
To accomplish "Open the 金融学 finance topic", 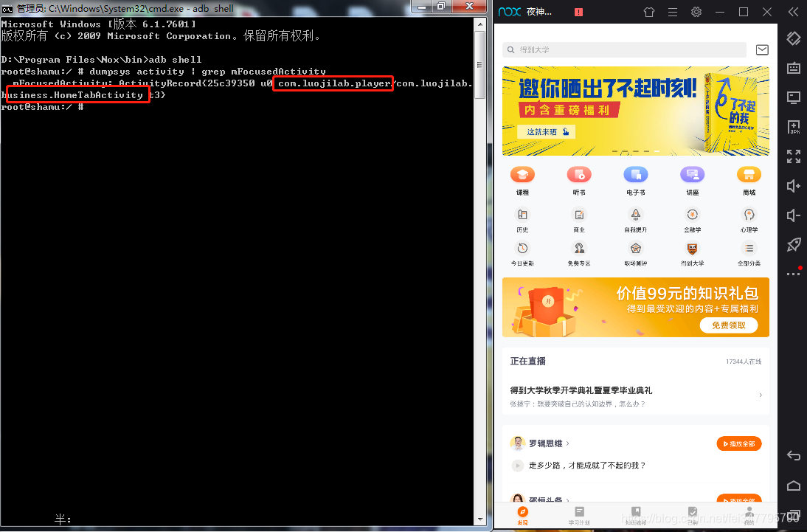I will [692, 220].
